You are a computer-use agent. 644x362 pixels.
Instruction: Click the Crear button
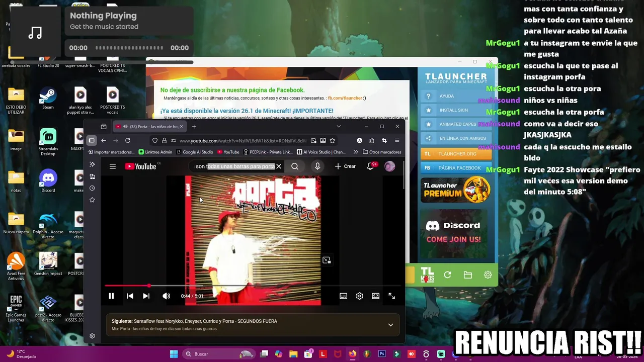point(345,166)
